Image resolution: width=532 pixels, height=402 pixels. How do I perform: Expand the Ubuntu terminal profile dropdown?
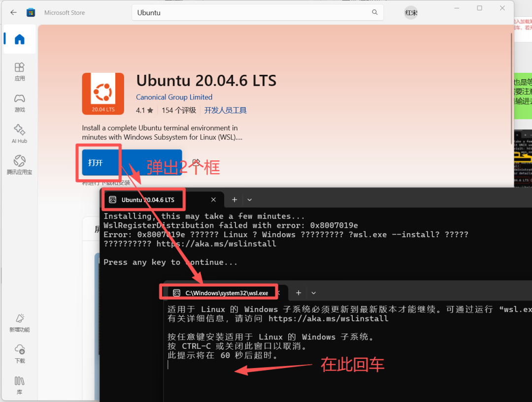(x=249, y=200)
